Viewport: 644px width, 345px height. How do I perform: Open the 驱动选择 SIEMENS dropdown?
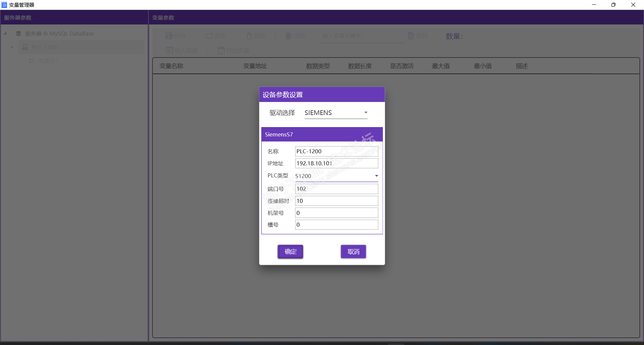pos(336,113)
